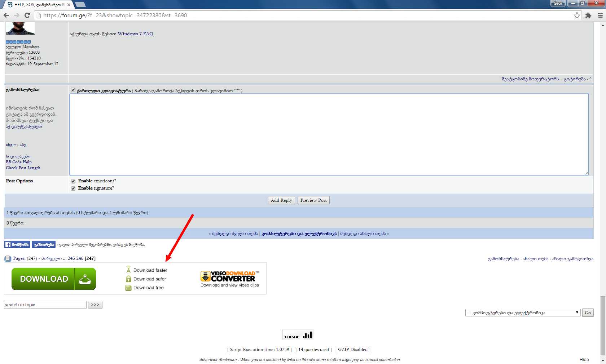The height and width of the screenshot is (364, 606).
Task: Open the Chrome hamburger menu
Action: point(600,15)
